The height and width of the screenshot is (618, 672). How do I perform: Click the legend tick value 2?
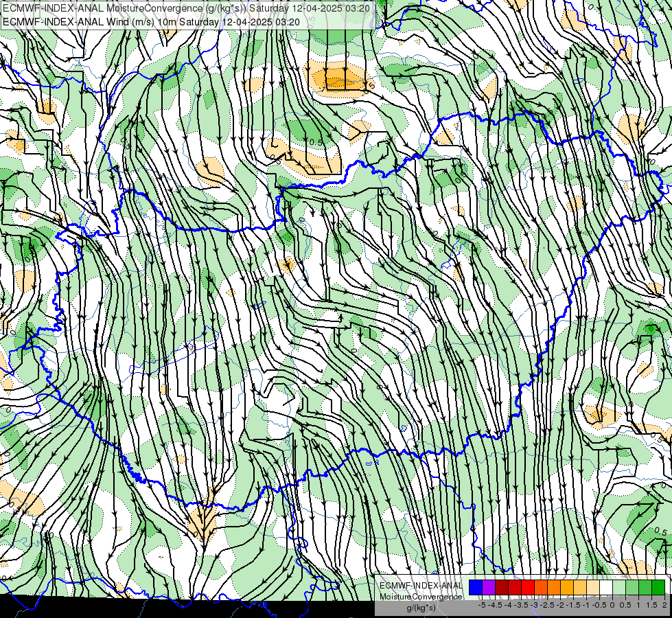664,605
